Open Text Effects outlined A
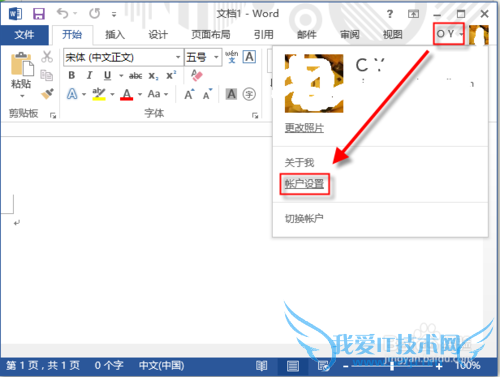The height and width of the screenshot is (377, 500). pos(72,94)
